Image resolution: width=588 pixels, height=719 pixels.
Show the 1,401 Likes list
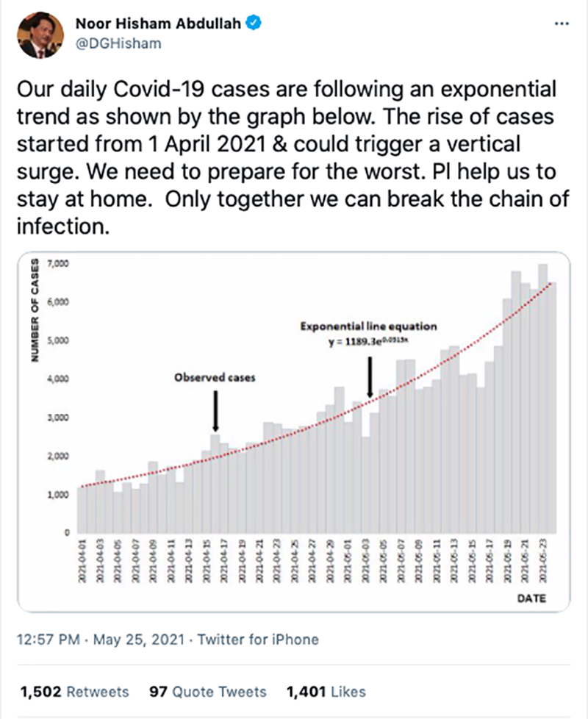click(x=324, y=691)
